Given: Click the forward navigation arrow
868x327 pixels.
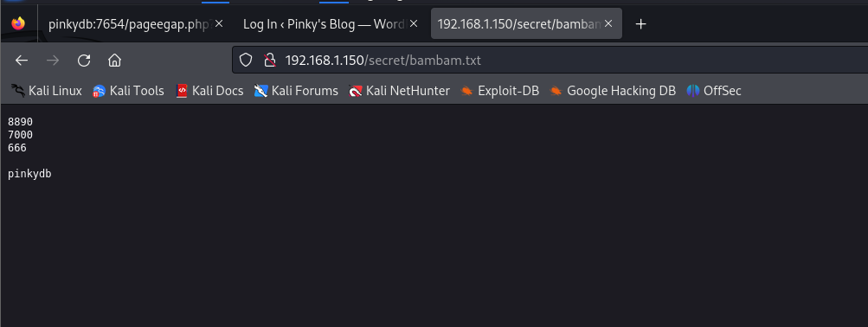Looking at the screenshot, I should [53, 61].
